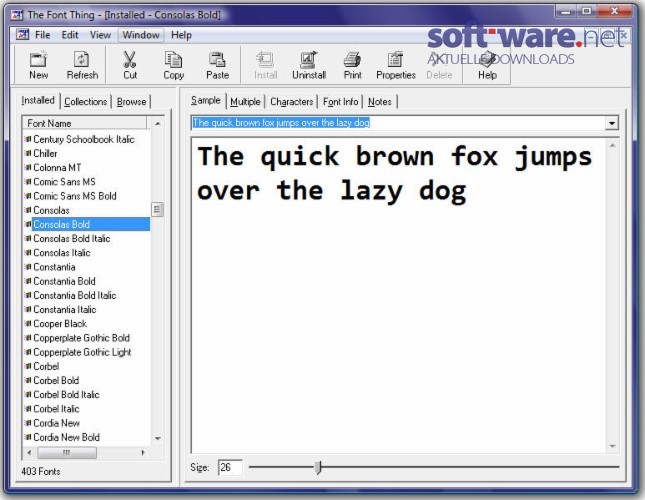The width and height of the screenshot is (645, 500).
Task: Select Copperplate Gothic Bold
Action: coord(81,338)
